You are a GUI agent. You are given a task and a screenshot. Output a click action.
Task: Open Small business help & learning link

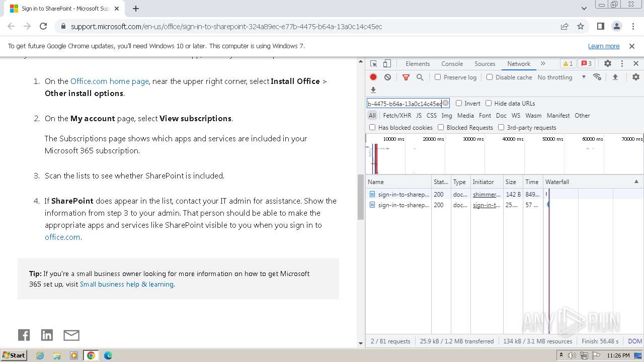tap(127, 284)
